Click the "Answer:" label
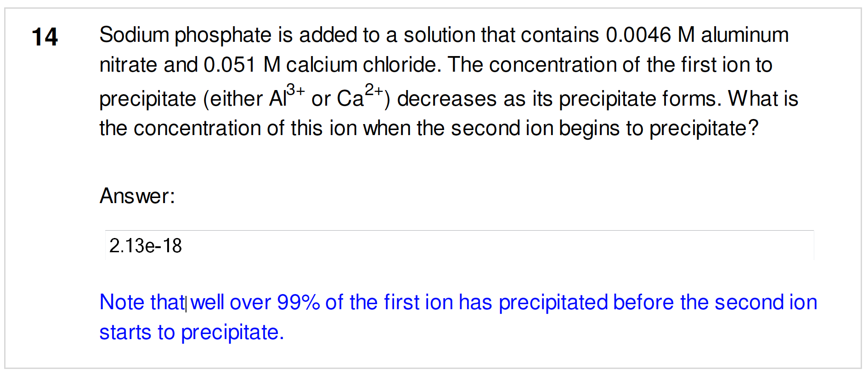 tap(137, 196)
